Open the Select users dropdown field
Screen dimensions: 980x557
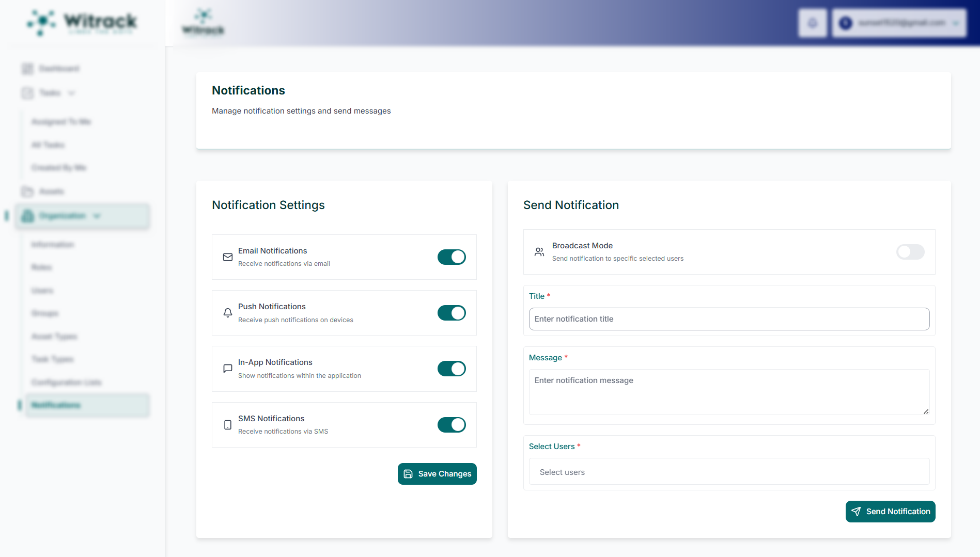tap(728, 472)
